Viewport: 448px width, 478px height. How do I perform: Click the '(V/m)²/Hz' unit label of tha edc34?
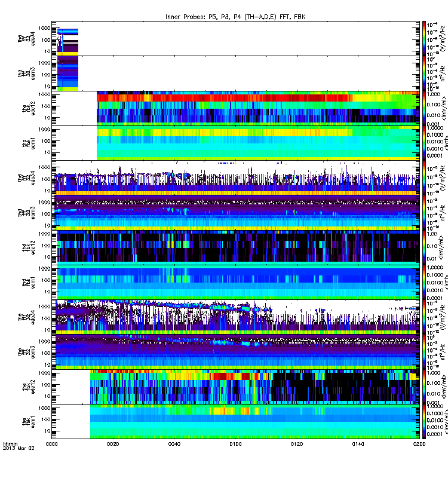click(x=443, y=38)
